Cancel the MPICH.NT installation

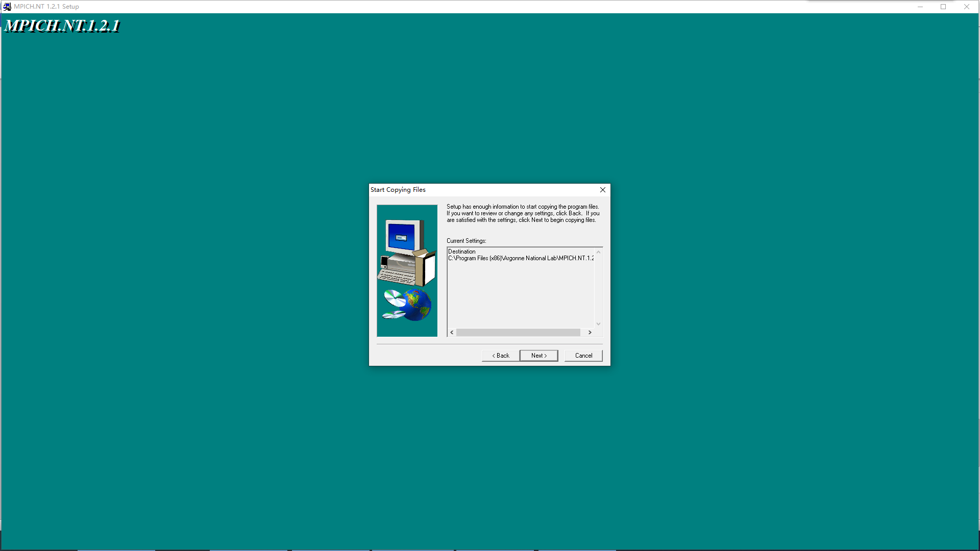(x=583, y=355)
